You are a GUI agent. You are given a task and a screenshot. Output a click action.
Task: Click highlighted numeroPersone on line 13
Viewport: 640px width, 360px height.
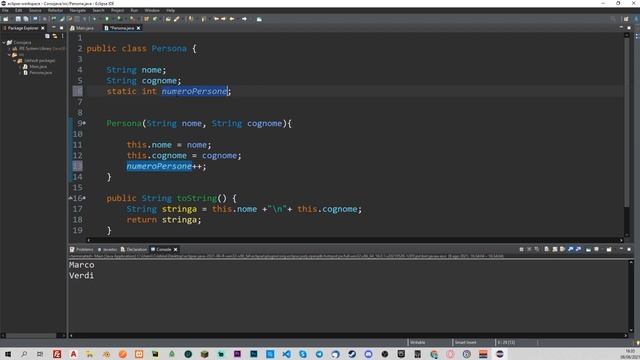159,166
